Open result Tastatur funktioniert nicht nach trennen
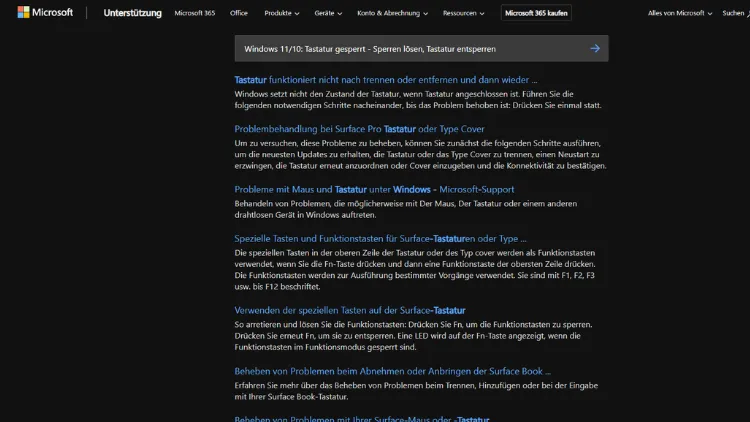The width and height of the screenshot is (750, 422). coord(386,80)
